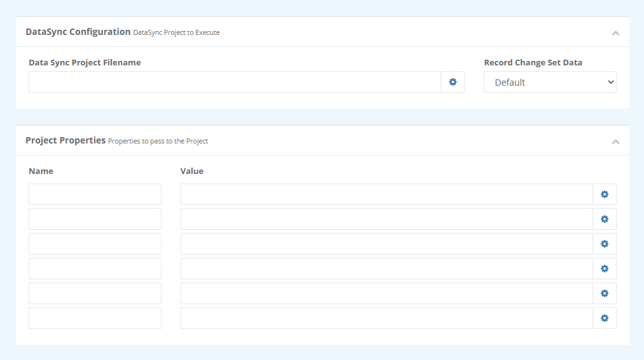Focus the second Name input field

[x=95, y=219]
